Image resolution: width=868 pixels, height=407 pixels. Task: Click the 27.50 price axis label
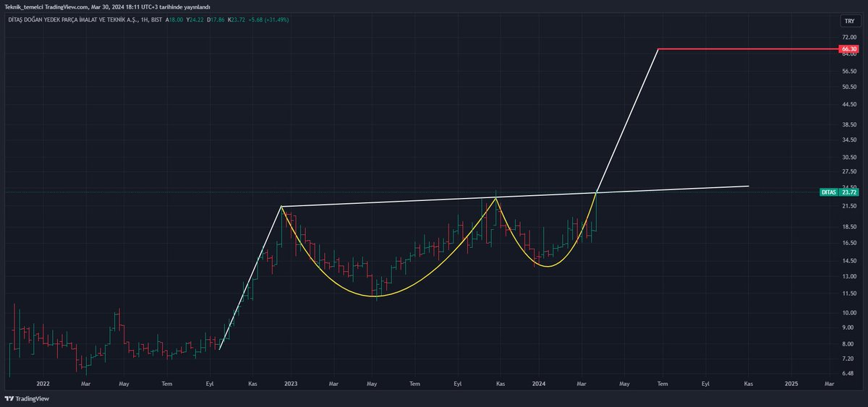click(848, 171)
